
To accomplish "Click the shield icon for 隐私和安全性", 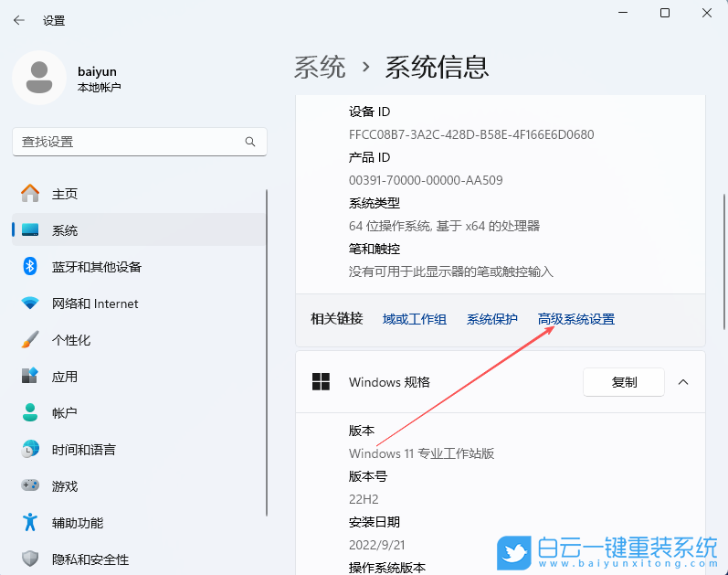I will coord(30,559).
